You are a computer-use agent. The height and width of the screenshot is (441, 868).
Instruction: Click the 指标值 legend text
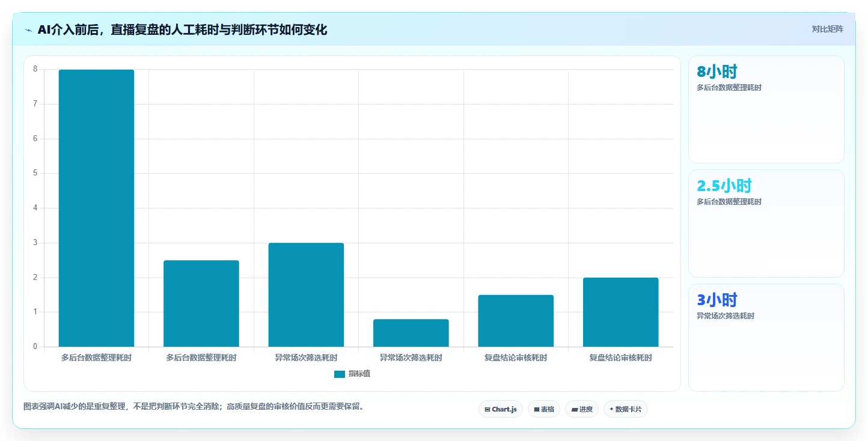click(x=359, y=374)
